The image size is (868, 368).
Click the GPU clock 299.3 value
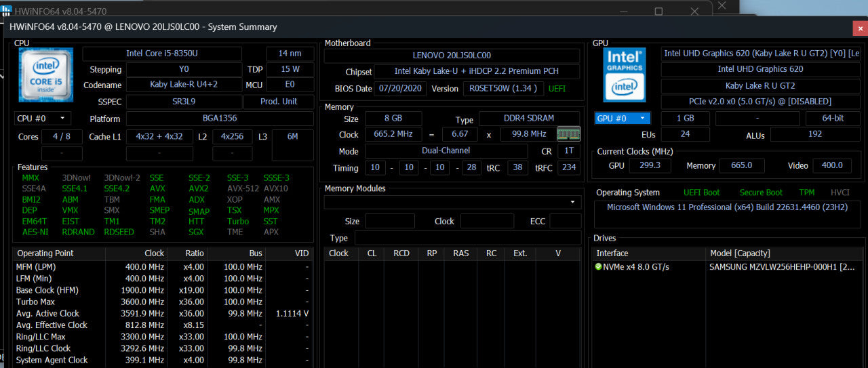(649, 165)
